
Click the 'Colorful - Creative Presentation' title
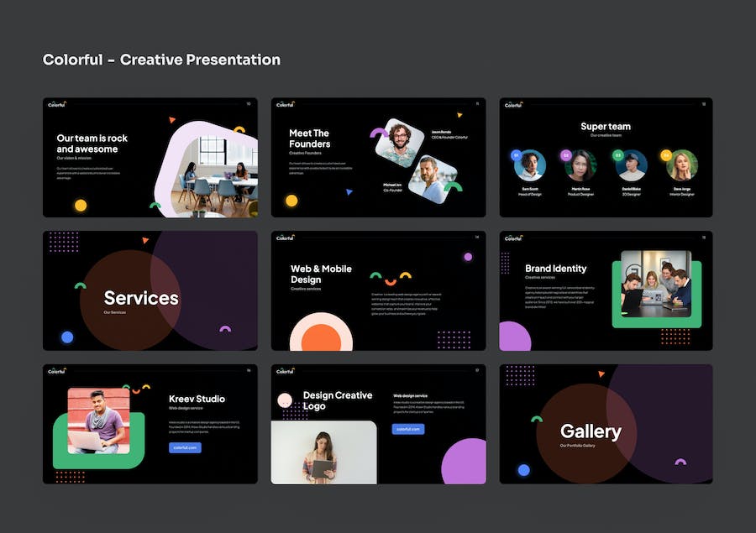point(161,60)
